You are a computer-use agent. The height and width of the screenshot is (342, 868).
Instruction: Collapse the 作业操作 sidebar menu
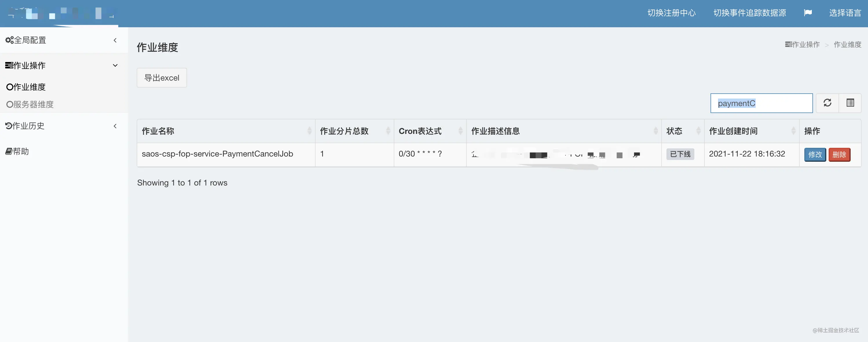point(64,66)
